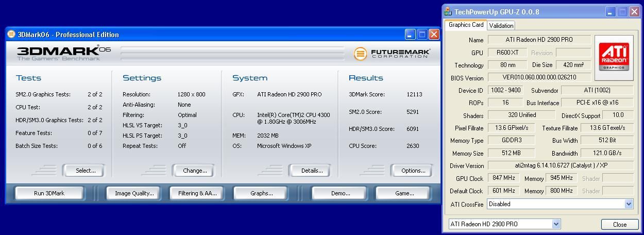Click the GPU field showing R600 XT

507,53
